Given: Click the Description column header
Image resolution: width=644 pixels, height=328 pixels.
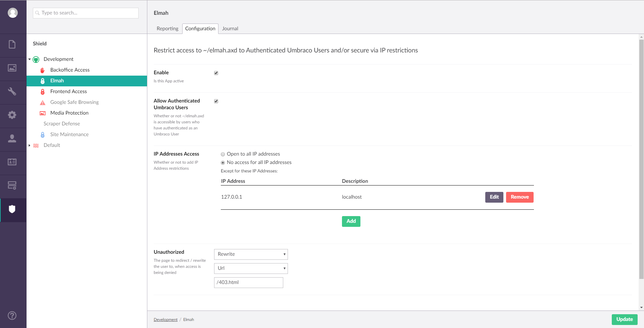Looking at the screenshot, I should tap(355, 181).
